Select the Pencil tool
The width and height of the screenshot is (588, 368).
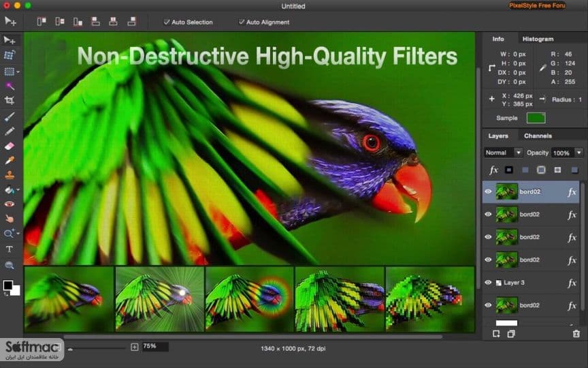10,131
